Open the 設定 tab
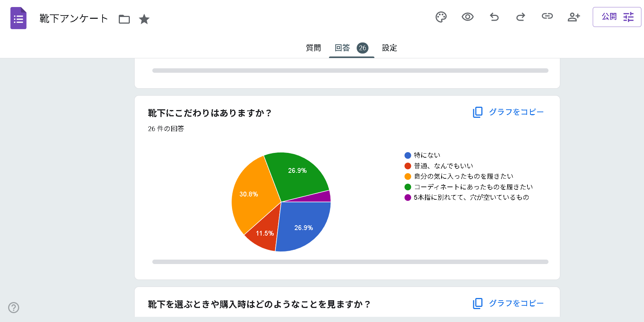The width and height of the screenshot is (644, 322). tap(389, 48)
